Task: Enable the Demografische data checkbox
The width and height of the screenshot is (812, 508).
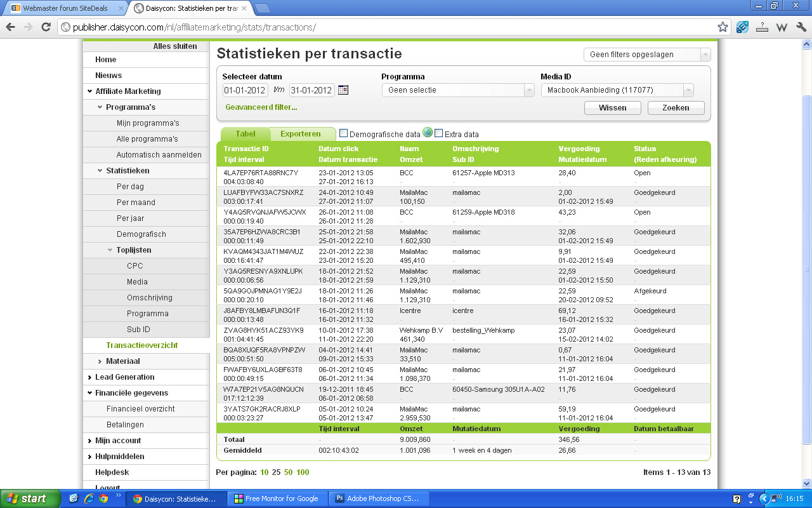Action: (x=344, y=133)
